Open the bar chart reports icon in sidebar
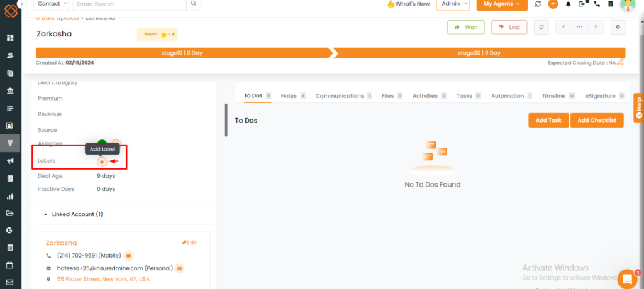This screenshot has width=644, height=289. (10, 196)
